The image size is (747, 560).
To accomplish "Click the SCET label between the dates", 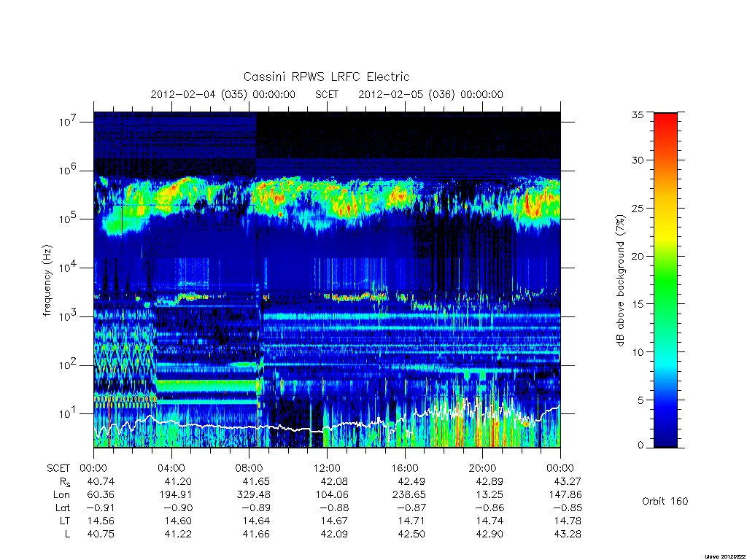I will (x=327, y=94).
